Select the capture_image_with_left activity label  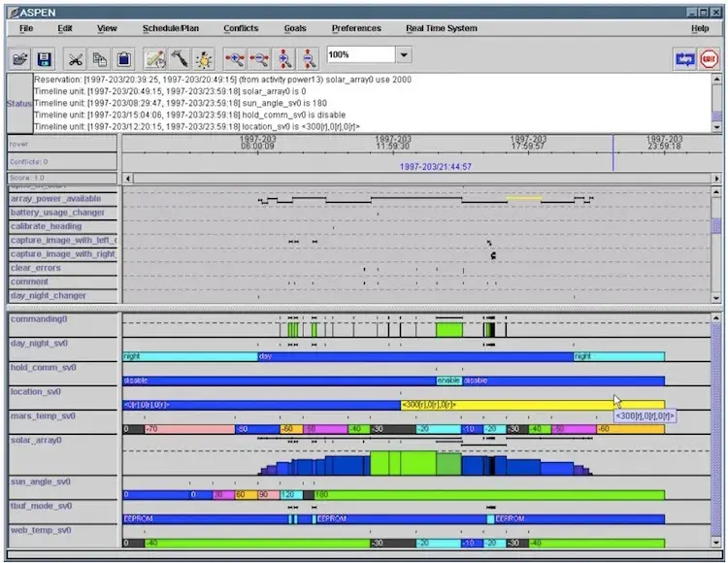(x=63, y=241)
